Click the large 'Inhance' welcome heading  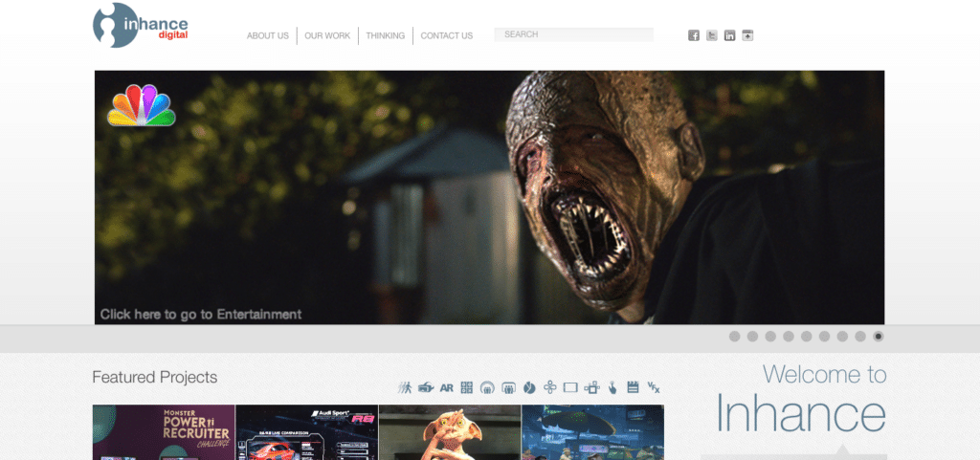[801, 412]
